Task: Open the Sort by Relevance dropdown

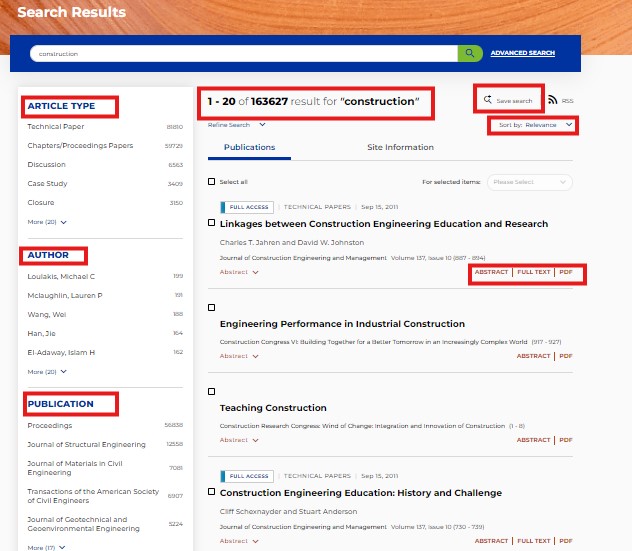Action: [x=532, y=125]
